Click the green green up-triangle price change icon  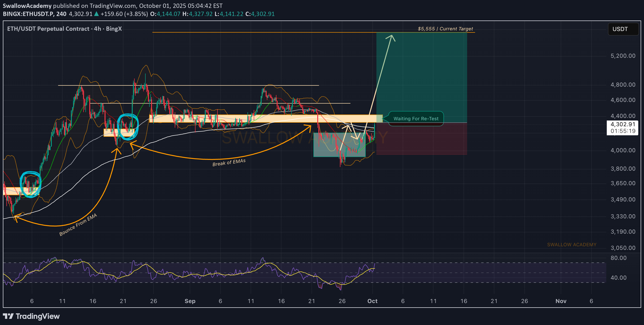pyautogui.click(x=96, y=14)
